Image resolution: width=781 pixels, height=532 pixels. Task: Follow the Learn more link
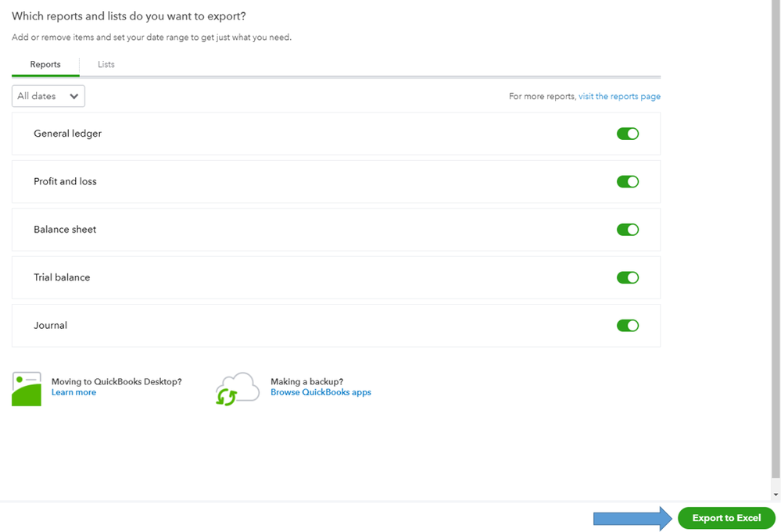click(x=73, y=392)
